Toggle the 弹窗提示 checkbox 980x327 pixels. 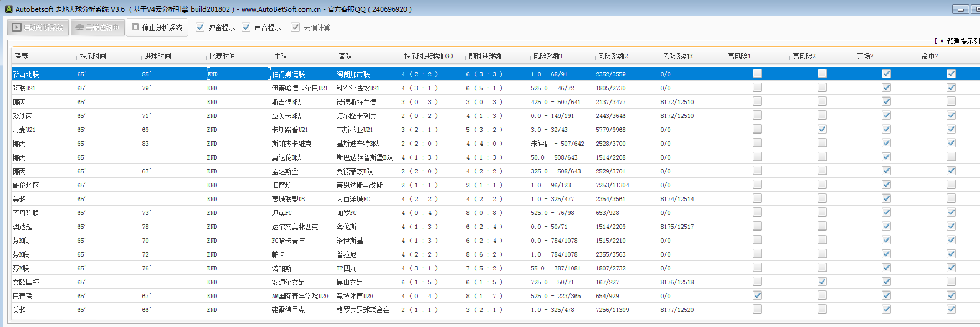[x=200, y=27]
